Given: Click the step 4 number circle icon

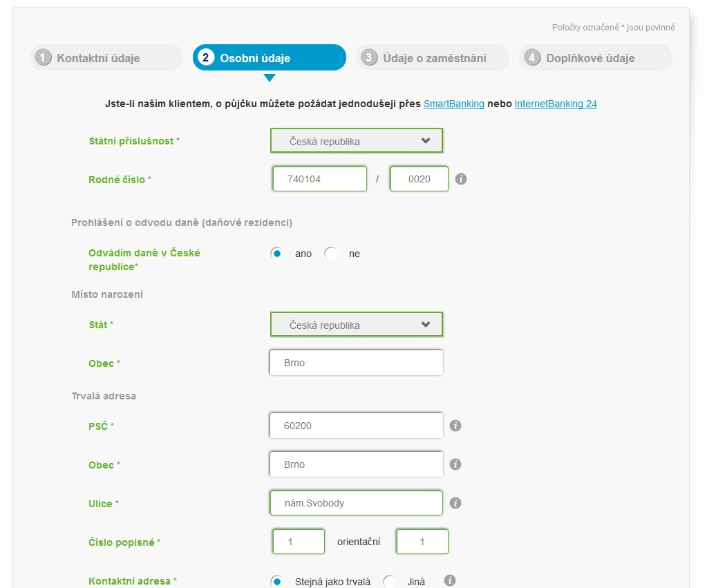Looking at the screenshot, I should pyautogui.click(x=532, y=57).
